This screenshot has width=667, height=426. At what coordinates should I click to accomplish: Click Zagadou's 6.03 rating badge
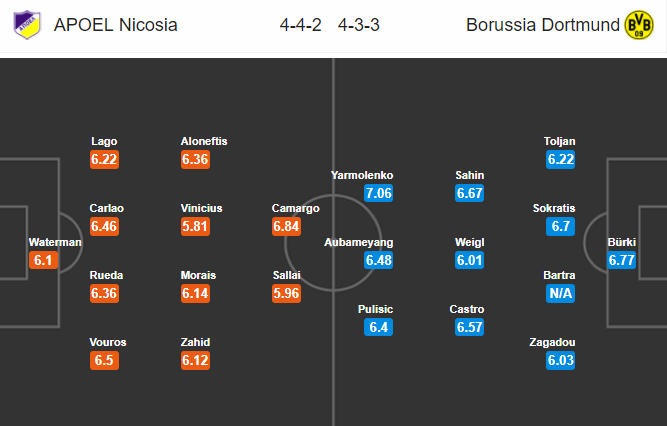[x=561, y=360]
